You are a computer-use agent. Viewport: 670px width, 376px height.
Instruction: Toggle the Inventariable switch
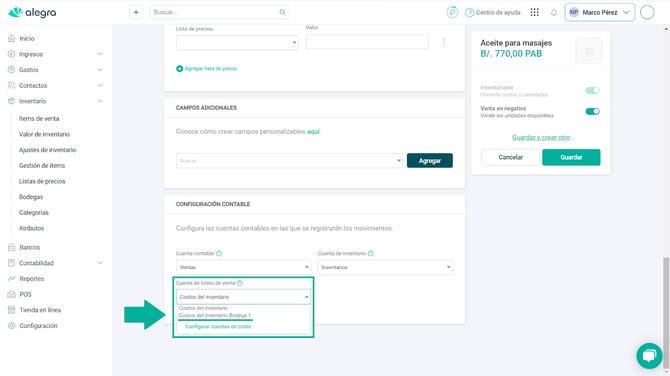(592, 91)
